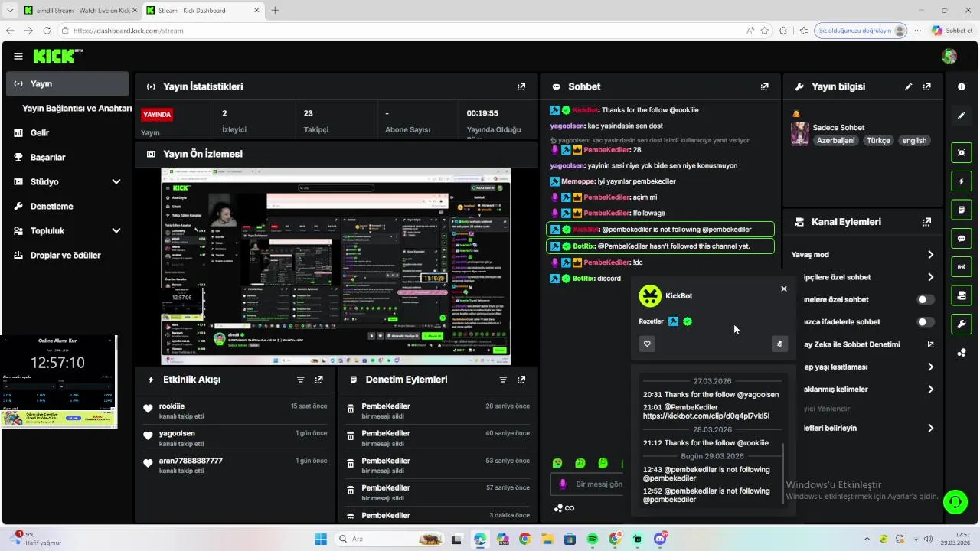Screen dimensions: 980x551
Task: Click the KICK logo in the header
Action: coord(57,56)
